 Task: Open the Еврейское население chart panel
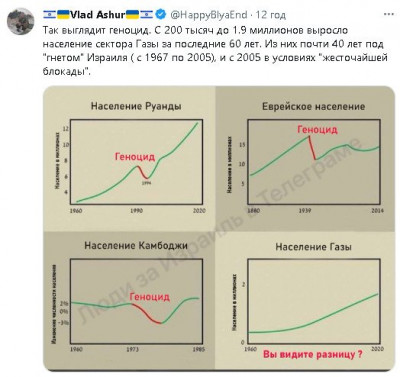pos(305,159)
